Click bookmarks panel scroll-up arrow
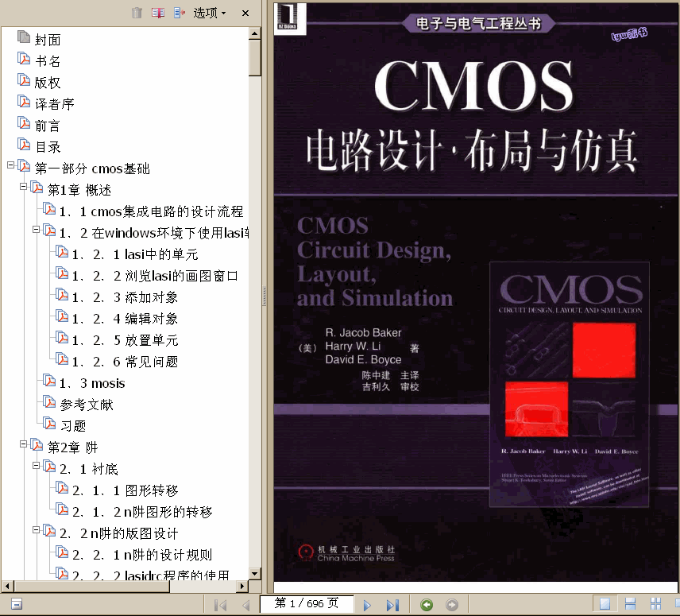Viewport: 680px width, 616px height. tap(255, 33)
